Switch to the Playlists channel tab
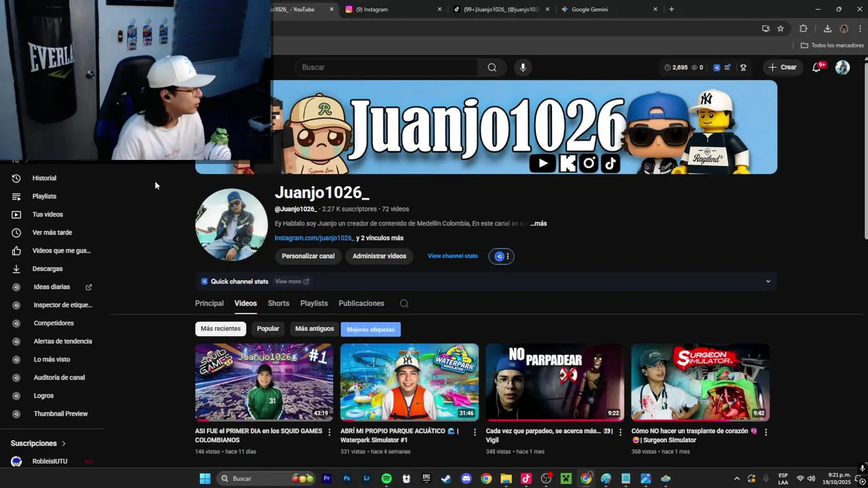The width and height of the screenshot is (868, 488). pyautogui.click(x=314, y=304)
